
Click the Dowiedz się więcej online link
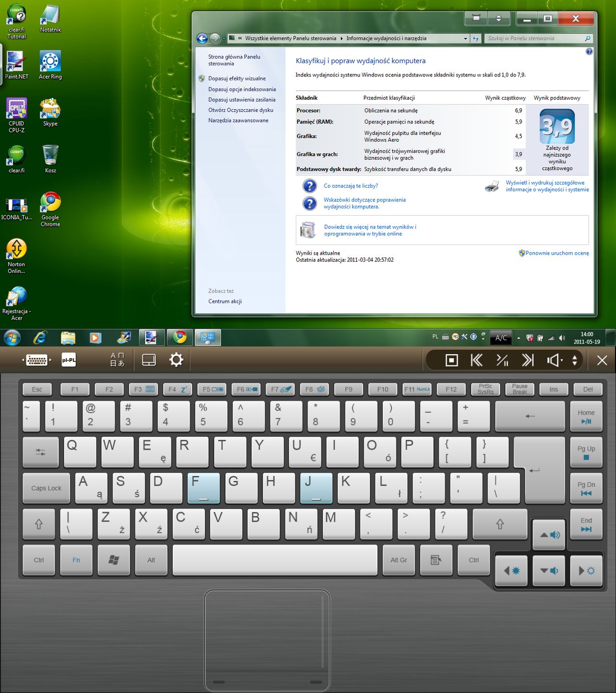[370, 231]
